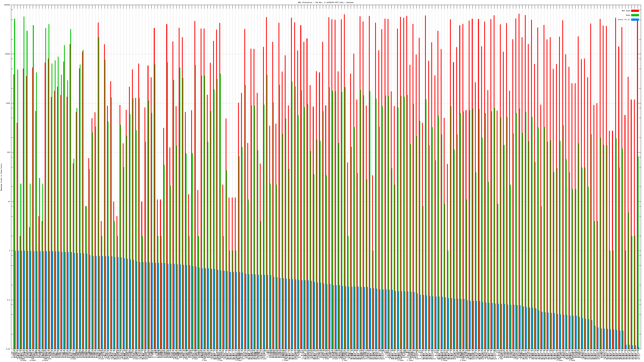Click the 100 y-axis tick label
Screen dimensions: 644x362
tap(9, 152)
